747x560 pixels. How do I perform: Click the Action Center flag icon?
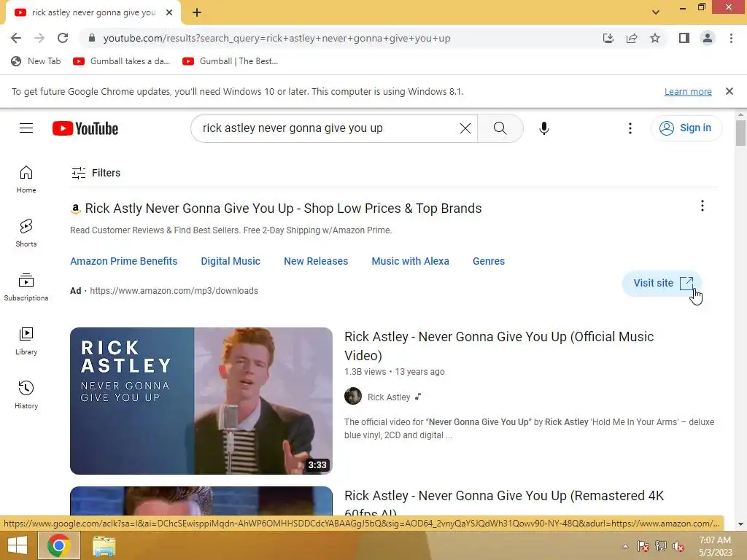pyautogui.click(x=643, y=546)
